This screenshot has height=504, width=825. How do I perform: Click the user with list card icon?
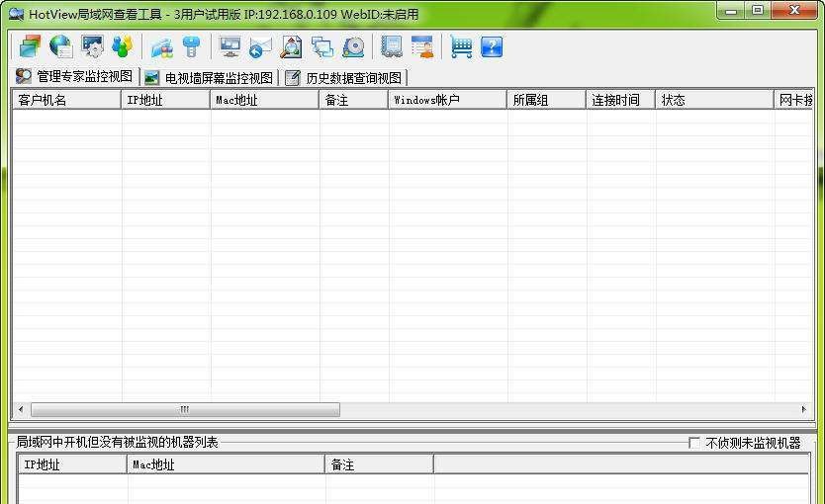[x=422, y=46]
